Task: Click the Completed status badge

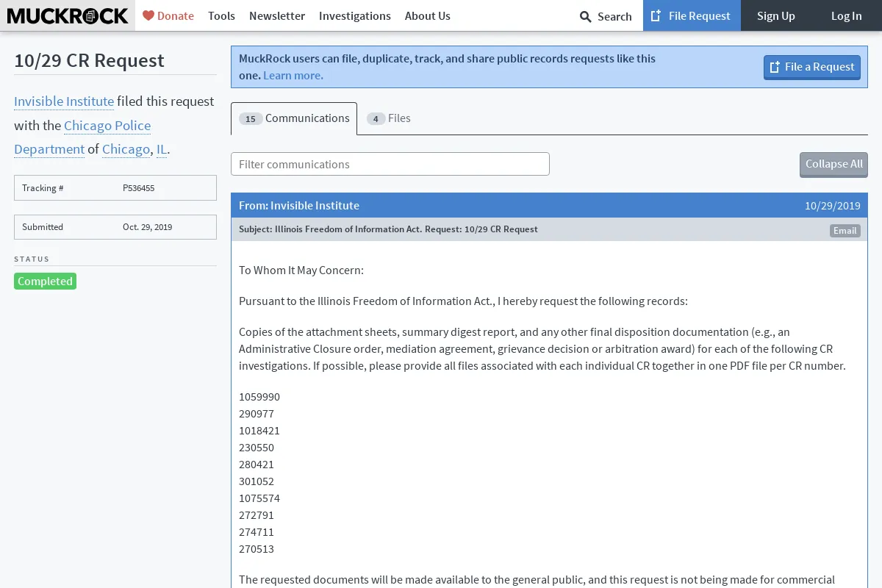Action: coord(45,281)
